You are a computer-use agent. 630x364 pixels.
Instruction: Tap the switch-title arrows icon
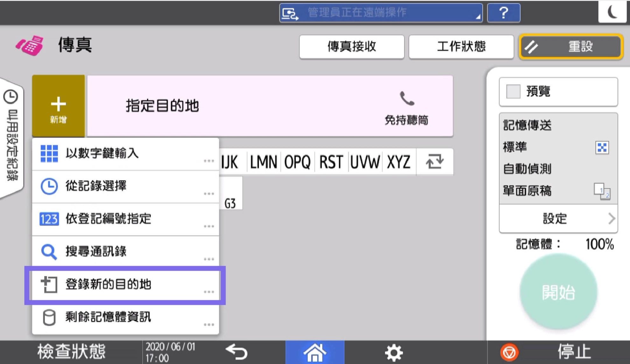point(435,162)
